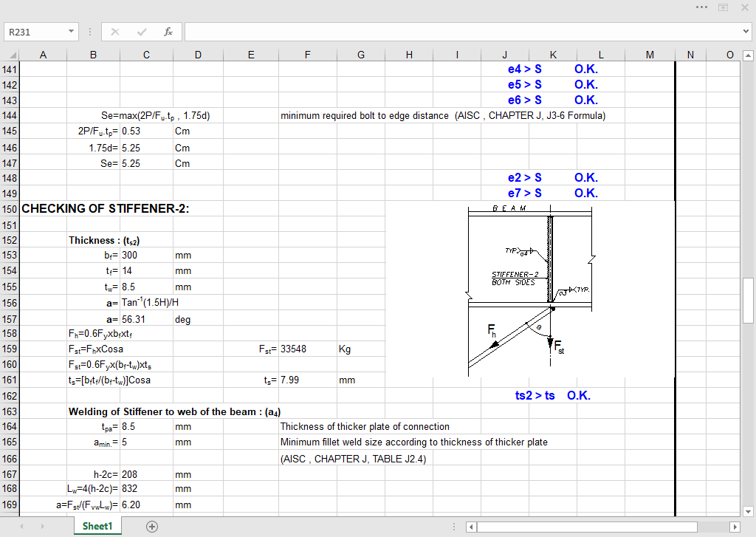Click the Insert Function fx icon
Screen dimensions: 756x537
[168, 32]
